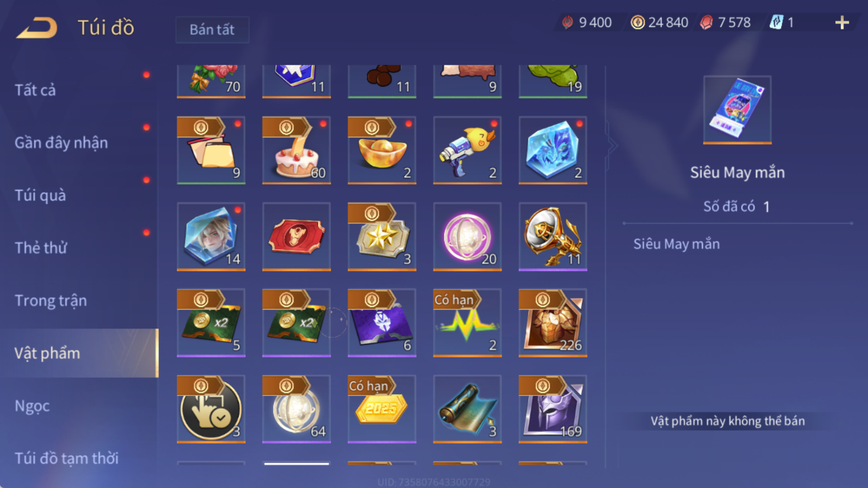Pick the blue treasure map scroll item
868x488 pixels.
(x=467, y=409)
